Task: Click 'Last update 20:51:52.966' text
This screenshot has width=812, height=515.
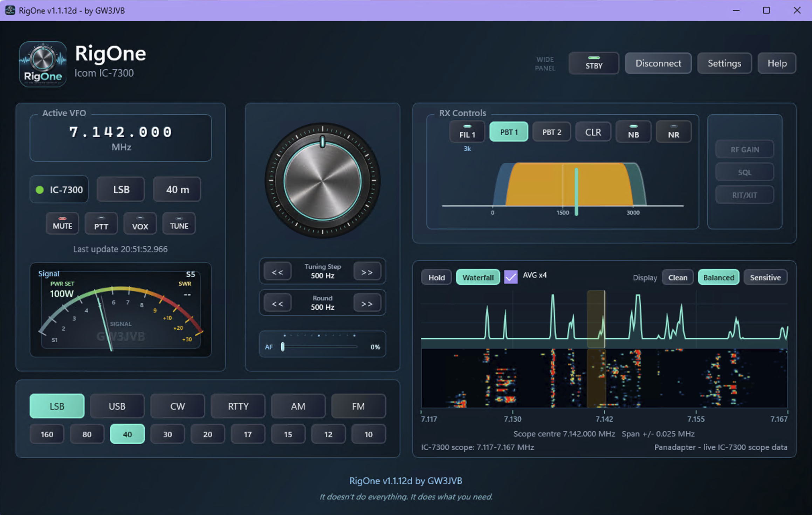Action: click(x=120, y=249)
